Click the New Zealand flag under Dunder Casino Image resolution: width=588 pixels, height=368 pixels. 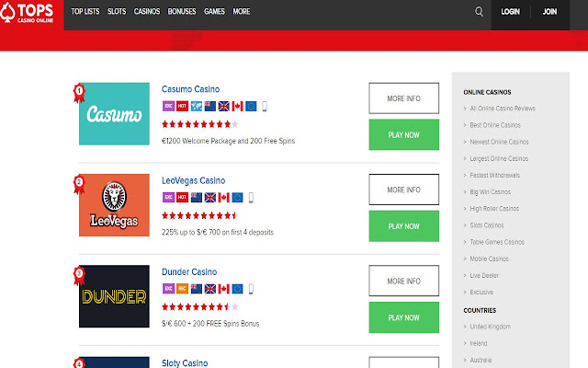point(196,289)
